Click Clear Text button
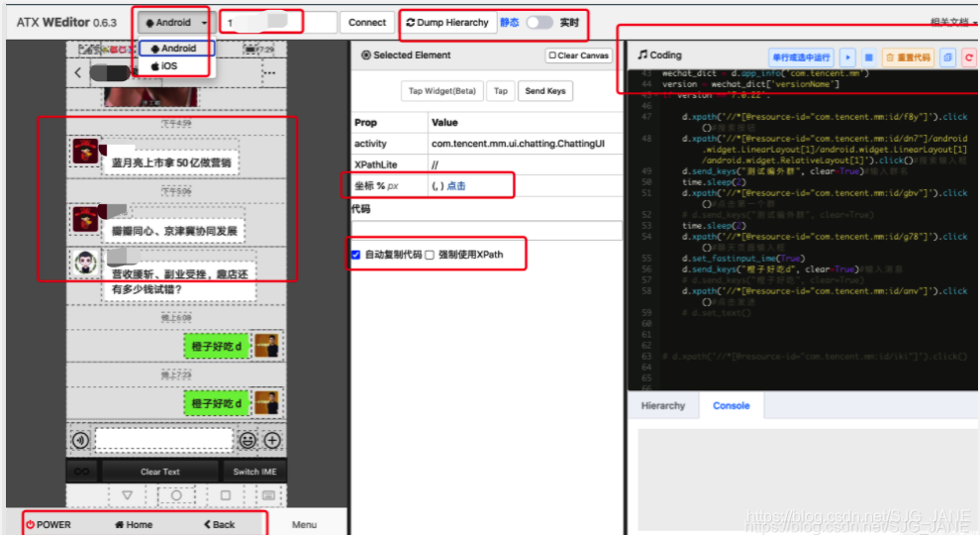This screenshot has width=980, height=535. 160,472
